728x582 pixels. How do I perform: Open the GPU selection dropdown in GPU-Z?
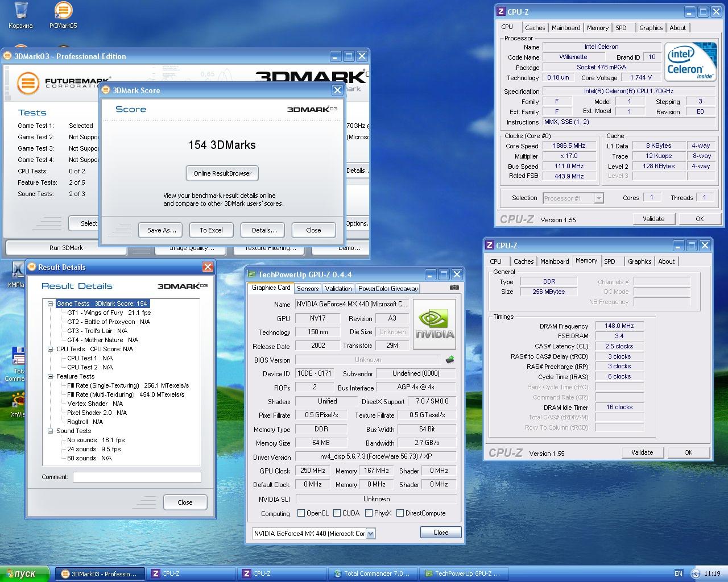371,534
